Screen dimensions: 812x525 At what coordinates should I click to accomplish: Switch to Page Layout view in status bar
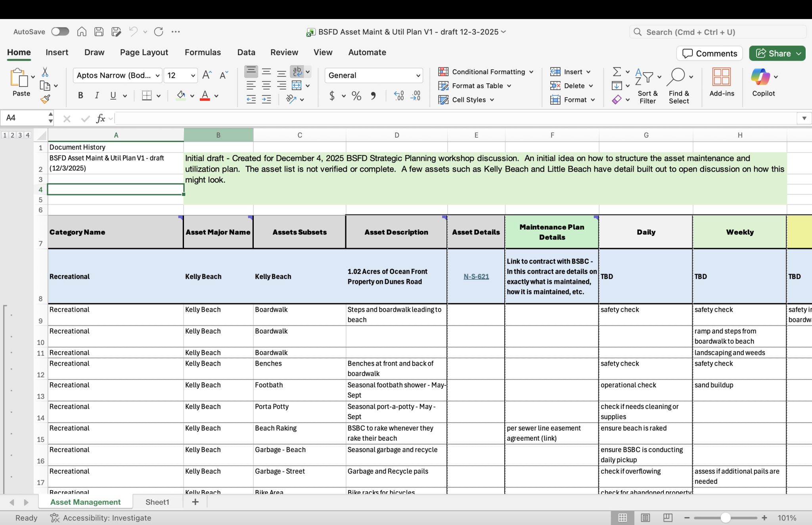point(645,518)
